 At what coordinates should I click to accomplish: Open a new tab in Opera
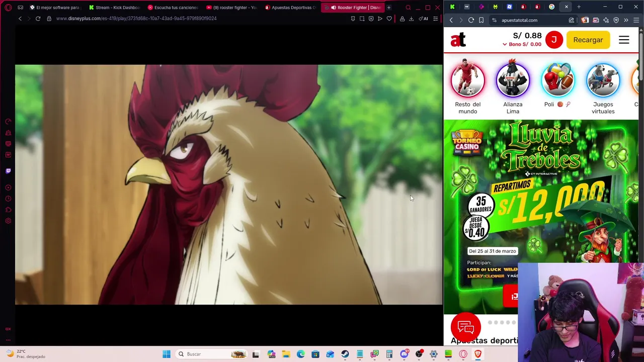(x=389, y=8)
